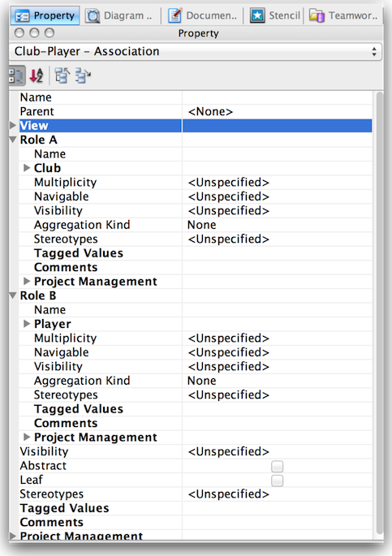
Task: Click Role A Multiplicity value field
Action: click(x=278, y=183)
